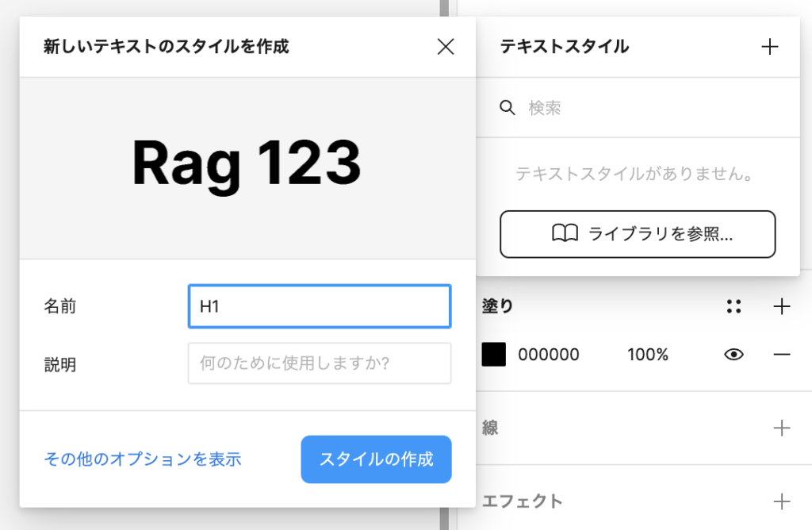Remove the fill using minus icon
Image resolution: width=812 pixels, height=530 pixels.
click(x=782, y=355)
